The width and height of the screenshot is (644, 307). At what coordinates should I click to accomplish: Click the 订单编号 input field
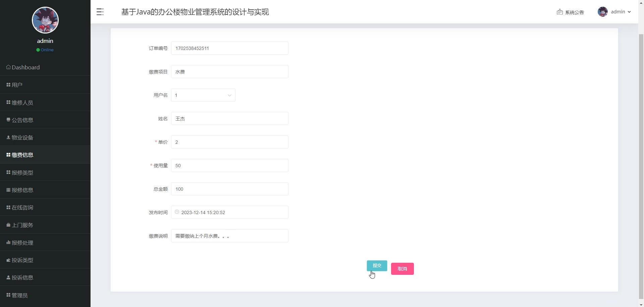tap(230, 48)
